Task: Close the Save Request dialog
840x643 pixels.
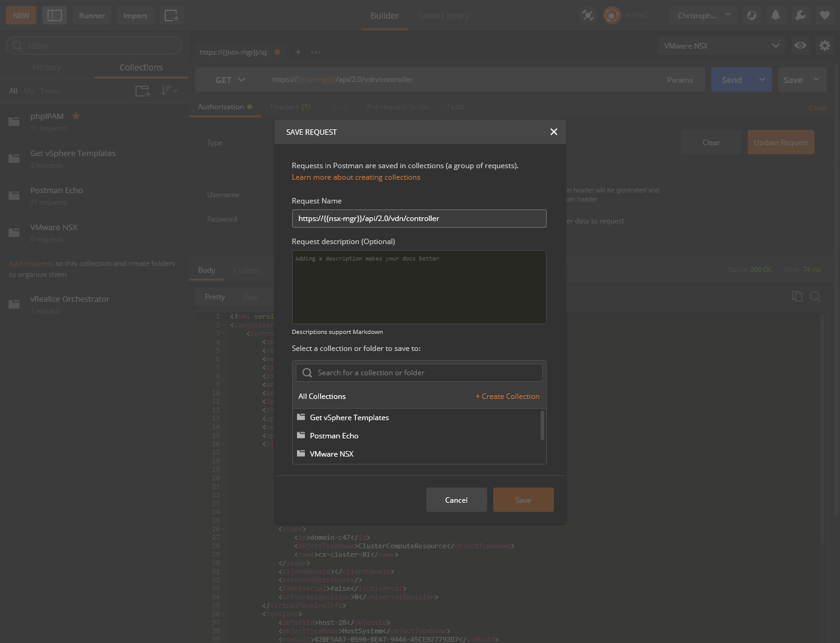Action: point(553,132)
